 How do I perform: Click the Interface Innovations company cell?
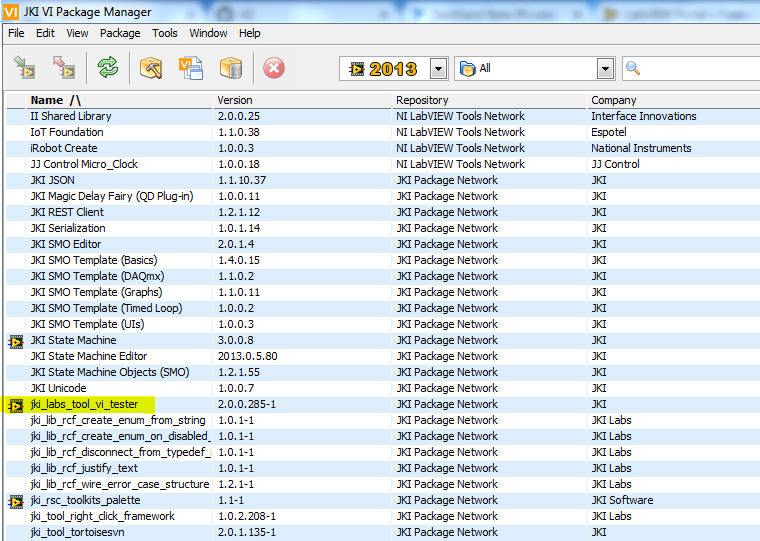coord(644,116)
